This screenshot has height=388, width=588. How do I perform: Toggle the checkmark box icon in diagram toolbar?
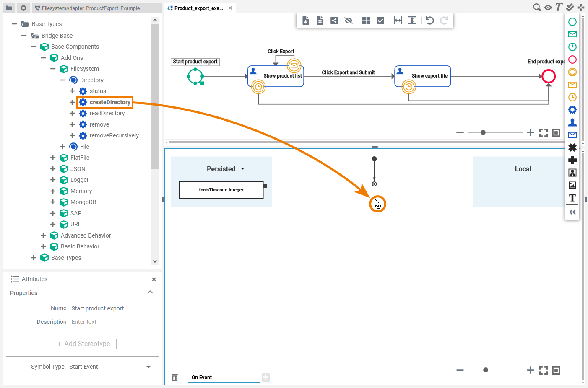pos(380,21)
